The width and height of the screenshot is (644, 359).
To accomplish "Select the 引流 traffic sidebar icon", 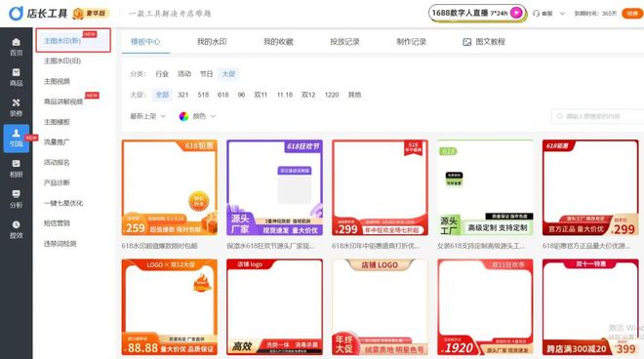I will pyautogui.click(x=16, y=139).
